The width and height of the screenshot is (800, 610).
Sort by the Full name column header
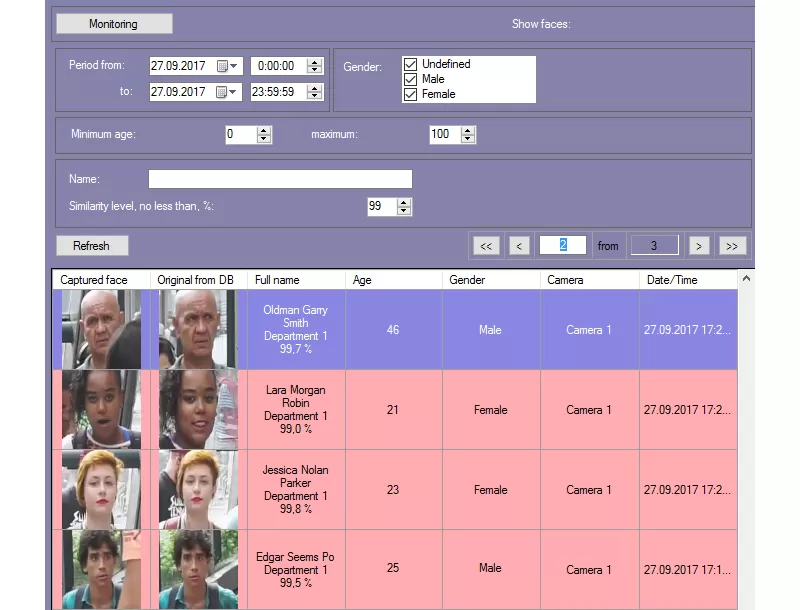click(296, 280)
